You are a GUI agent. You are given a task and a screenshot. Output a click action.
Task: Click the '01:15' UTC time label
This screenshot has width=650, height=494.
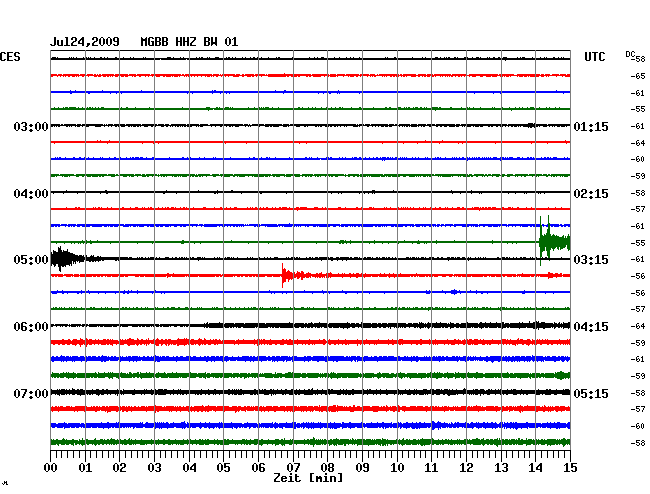[x=591, y=126]
